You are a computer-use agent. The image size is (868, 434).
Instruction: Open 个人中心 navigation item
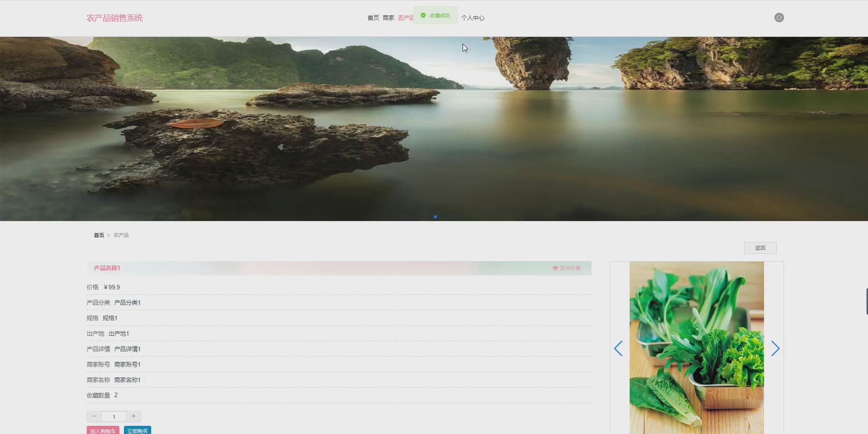(x=473, y=18)
